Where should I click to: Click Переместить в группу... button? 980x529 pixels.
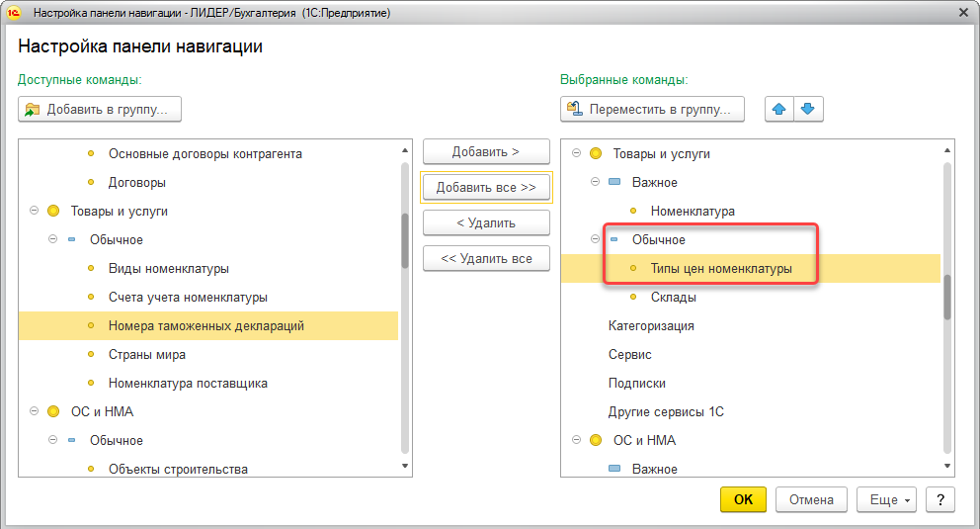click(x=652, y=109)
